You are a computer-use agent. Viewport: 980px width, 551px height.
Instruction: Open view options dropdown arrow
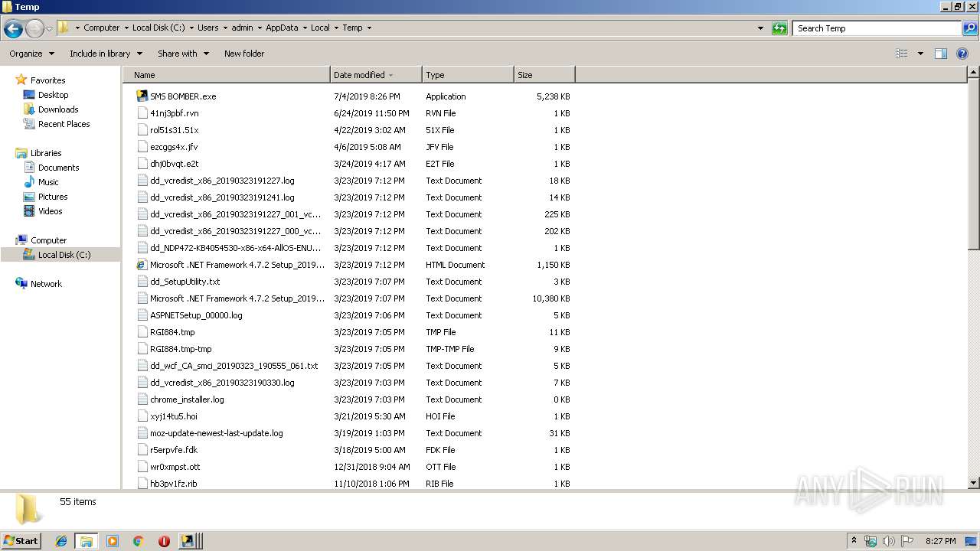click(x=920, y=54)
